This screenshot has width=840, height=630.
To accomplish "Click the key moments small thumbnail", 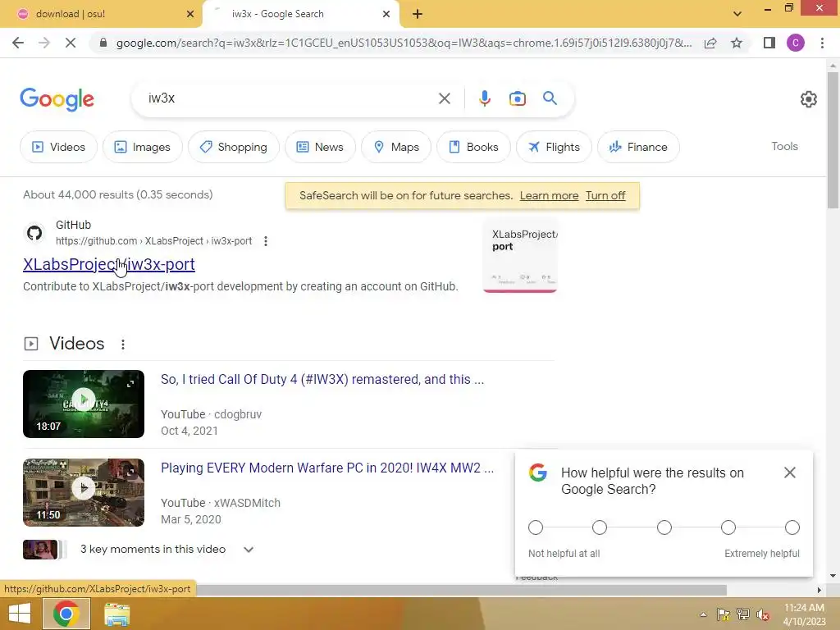I will (40, 550).
